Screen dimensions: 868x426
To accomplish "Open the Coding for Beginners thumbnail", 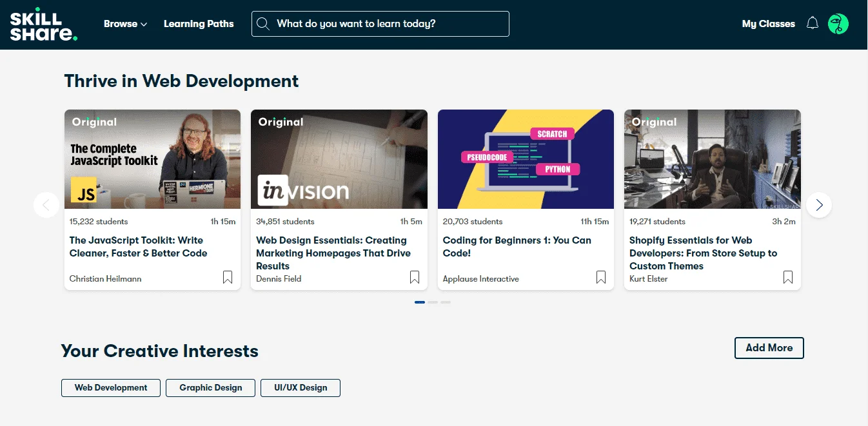I will [526, 159].
